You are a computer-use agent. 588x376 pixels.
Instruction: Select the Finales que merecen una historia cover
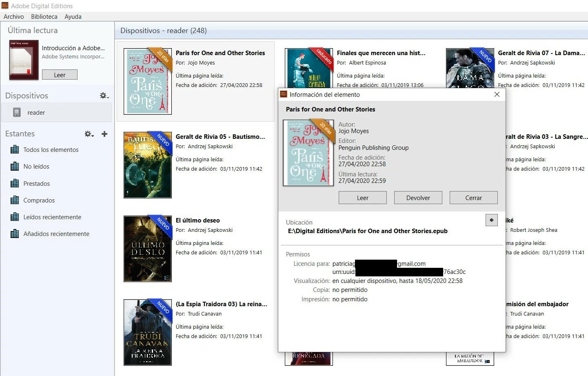309,68
